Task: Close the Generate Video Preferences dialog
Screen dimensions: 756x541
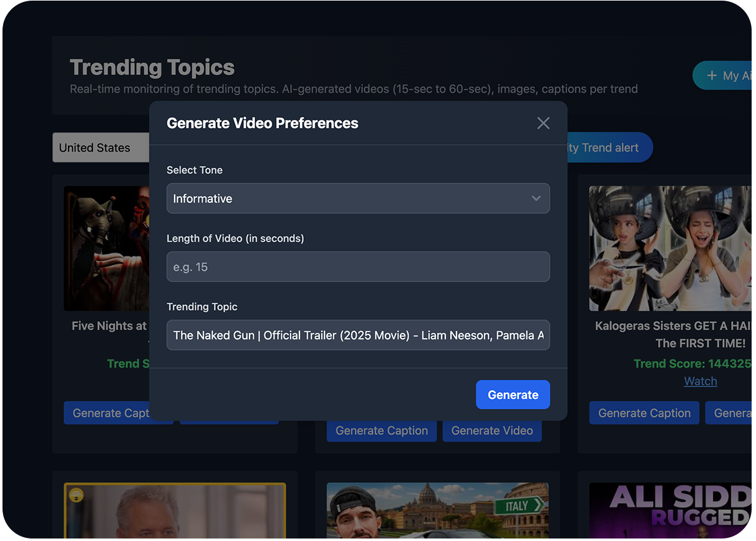Action: click(x=543, y=123)
